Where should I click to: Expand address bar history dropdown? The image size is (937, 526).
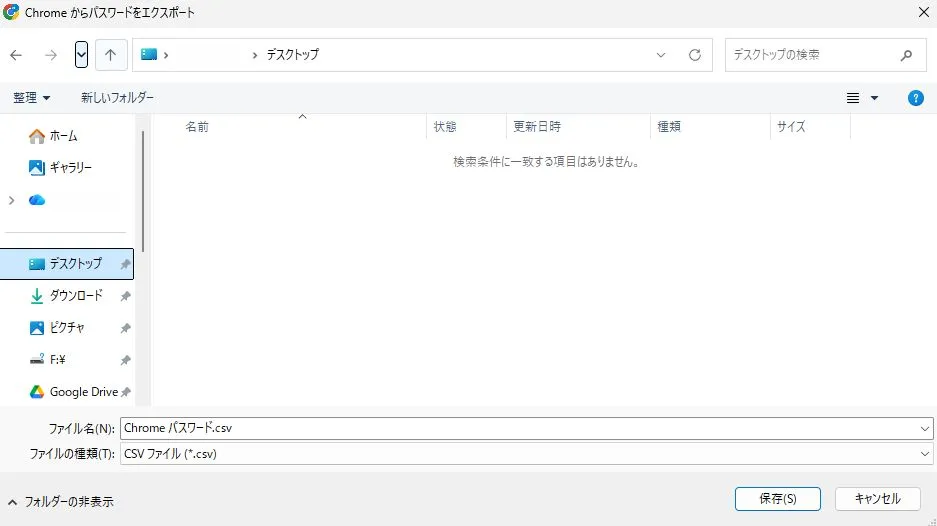pyautogui.click(x=660, y=55)
